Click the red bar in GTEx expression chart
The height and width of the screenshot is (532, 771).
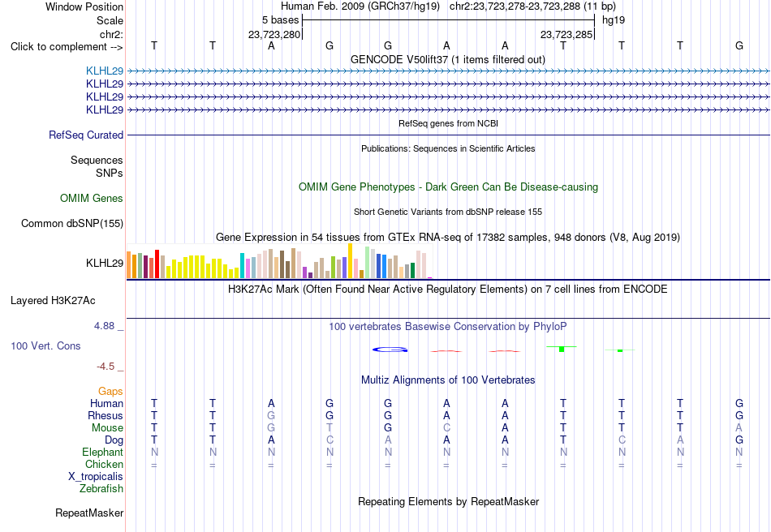pos(157,264)
